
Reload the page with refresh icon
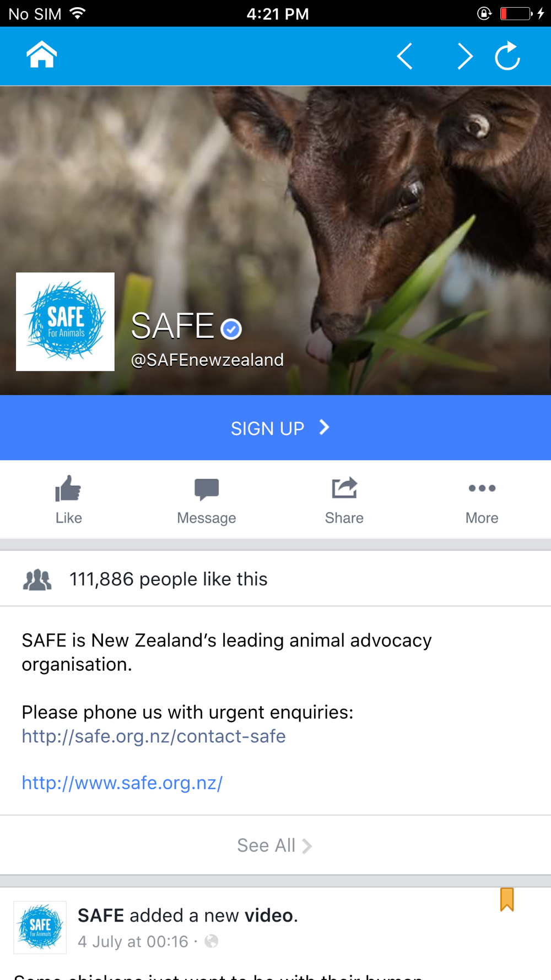tap(507, 56)
